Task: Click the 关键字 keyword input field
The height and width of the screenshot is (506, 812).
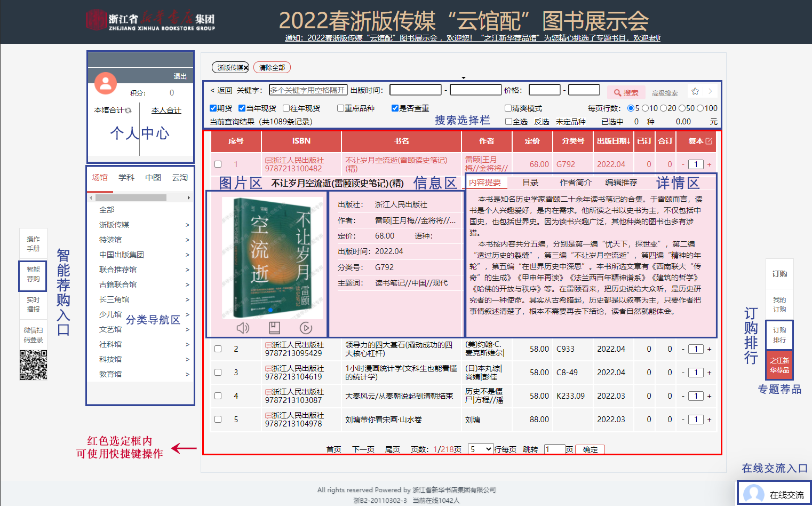Action: tap(308, 90)
